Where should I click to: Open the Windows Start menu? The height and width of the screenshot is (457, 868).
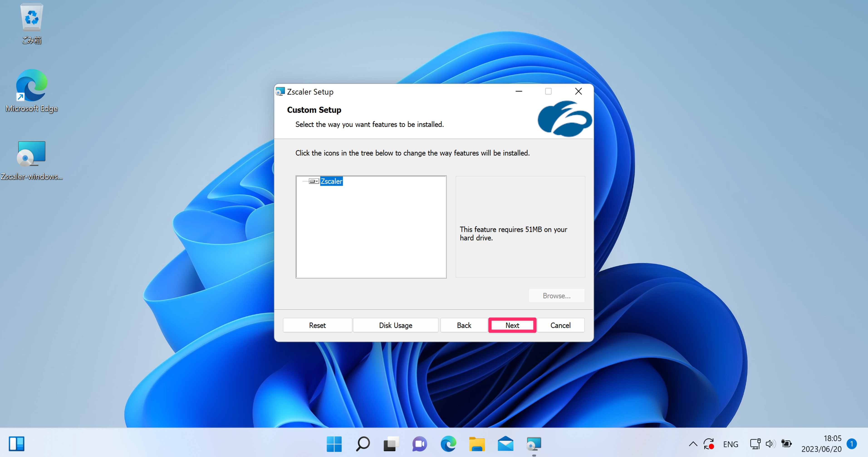(x=334, y=444)
